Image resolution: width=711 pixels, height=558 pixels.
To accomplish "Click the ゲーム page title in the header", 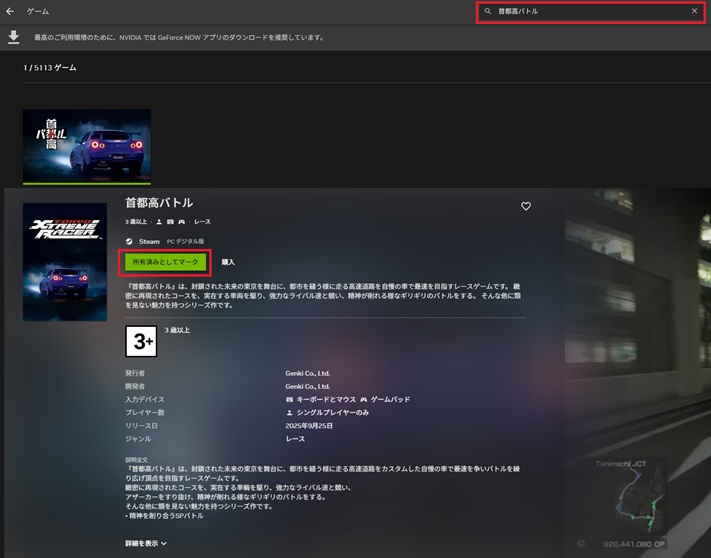I will pyautogui.click(x=38, y=11).
